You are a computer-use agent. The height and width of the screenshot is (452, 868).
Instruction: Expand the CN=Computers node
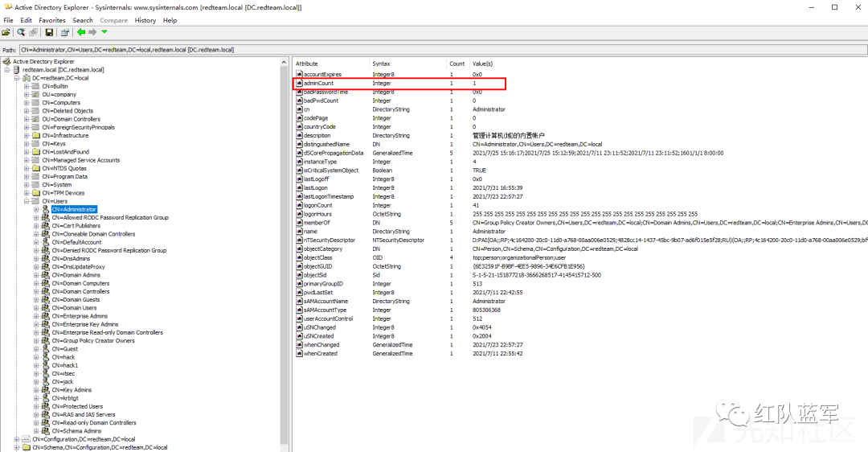(x=26, y=102)
